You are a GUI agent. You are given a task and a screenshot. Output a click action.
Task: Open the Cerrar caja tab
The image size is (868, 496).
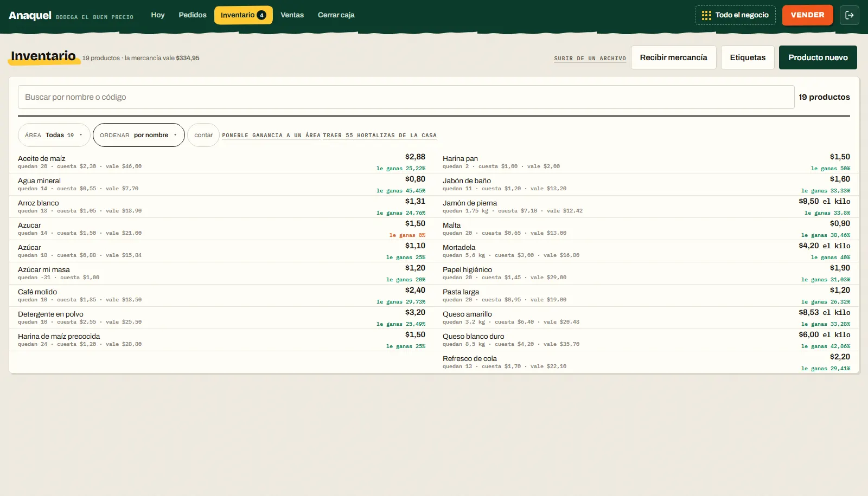point(336,15)
